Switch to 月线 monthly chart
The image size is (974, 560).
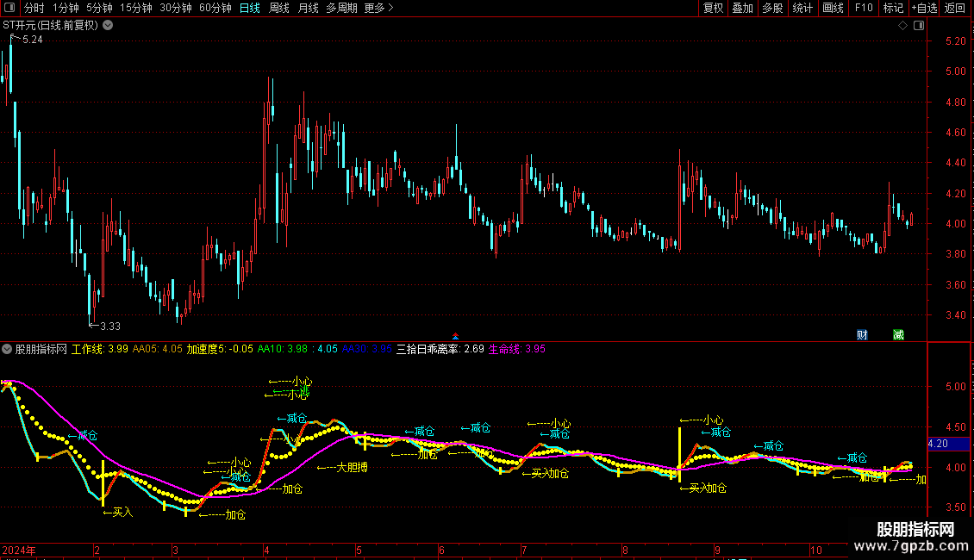(x=308, y=8)
